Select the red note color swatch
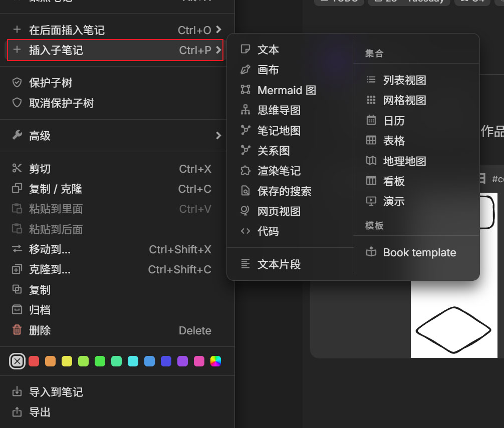504x428 pixels. click(x=34, y=361)
